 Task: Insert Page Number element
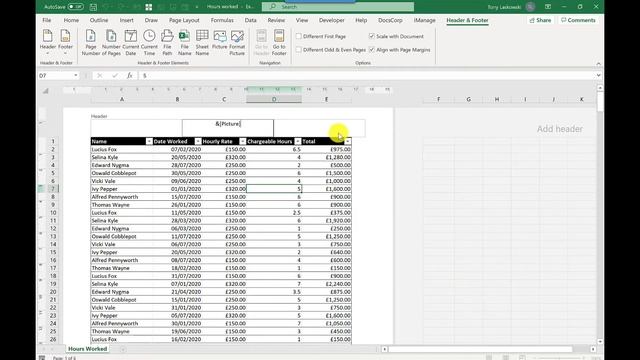pos(91,42)
